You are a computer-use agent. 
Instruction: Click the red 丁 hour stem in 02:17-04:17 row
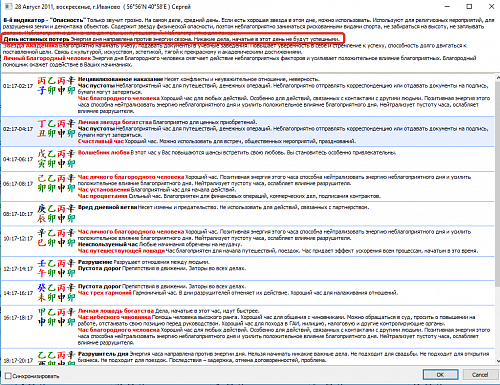coord(41,124)
